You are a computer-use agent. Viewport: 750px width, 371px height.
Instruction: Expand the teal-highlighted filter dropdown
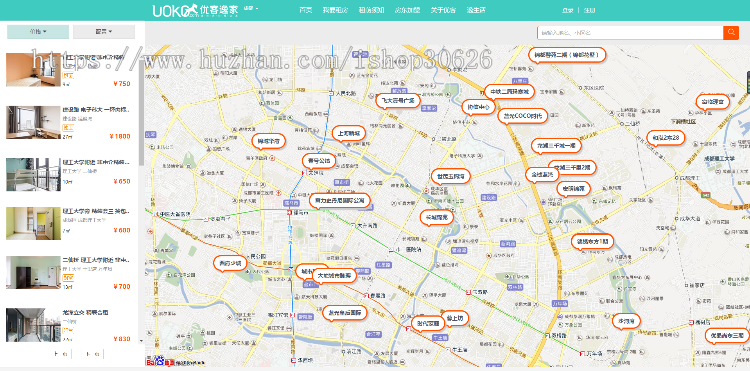[x=38, y=32]
